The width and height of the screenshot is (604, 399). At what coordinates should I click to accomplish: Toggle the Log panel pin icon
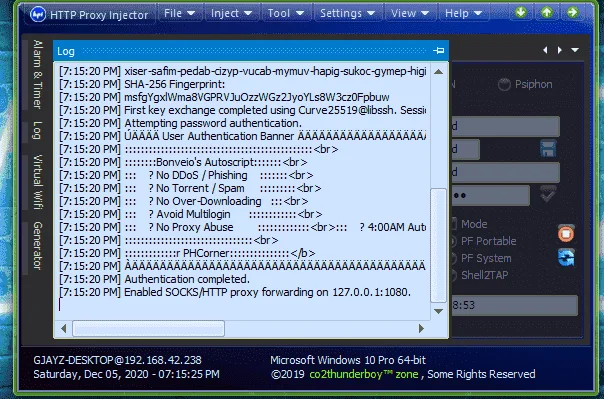click(x=438, y=50)
